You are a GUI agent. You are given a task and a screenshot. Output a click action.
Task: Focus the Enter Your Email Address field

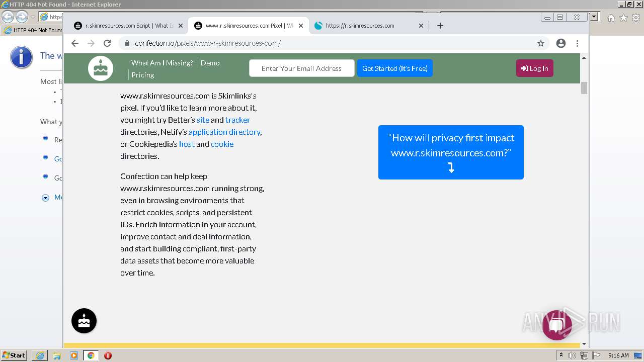pos(302,68)
